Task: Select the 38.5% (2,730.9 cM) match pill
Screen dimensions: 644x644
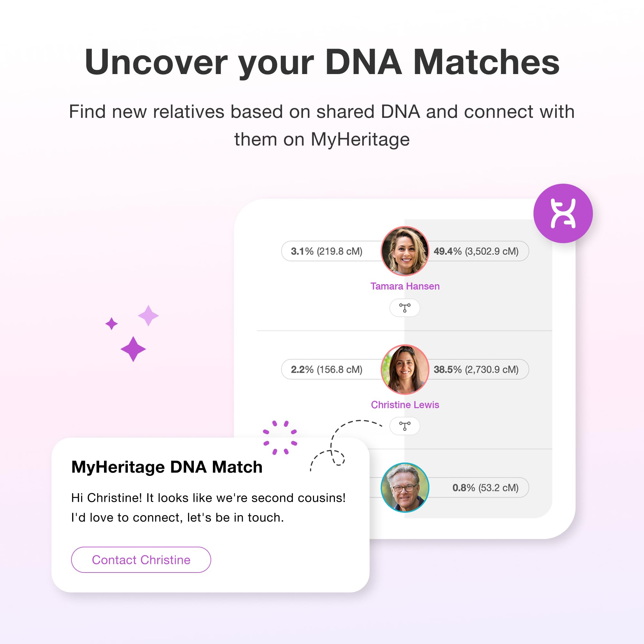Action: coord(476,369)
